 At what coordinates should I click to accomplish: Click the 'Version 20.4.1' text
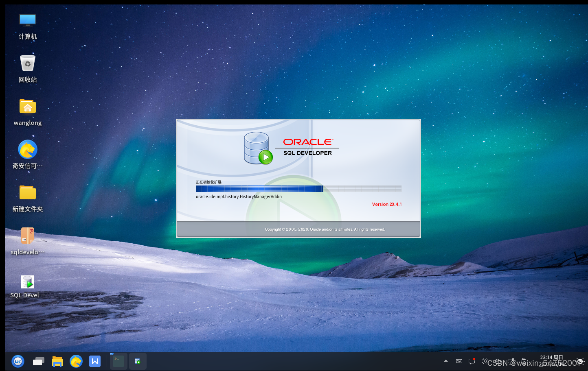[387, 204]
